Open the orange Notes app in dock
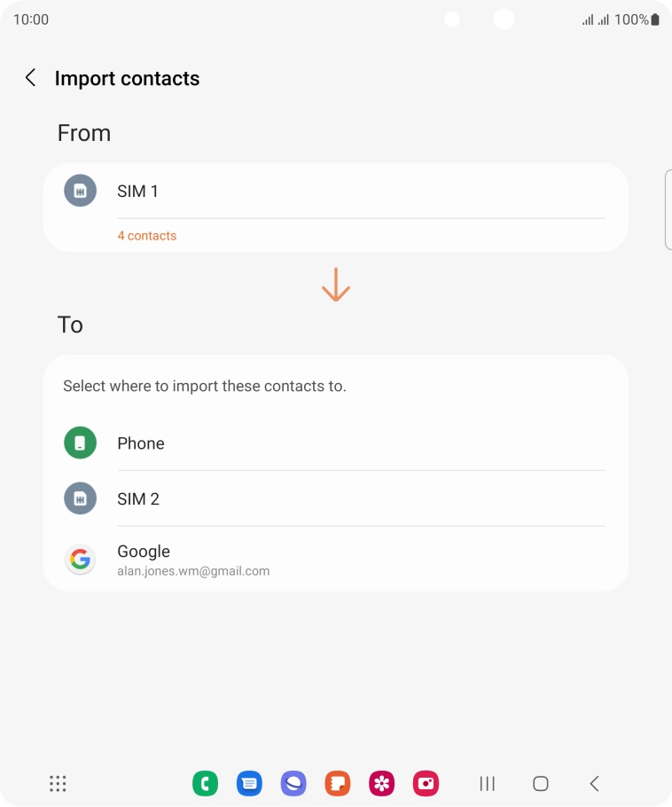The width and height of the screenshot is (672, 807). [338, 783]
